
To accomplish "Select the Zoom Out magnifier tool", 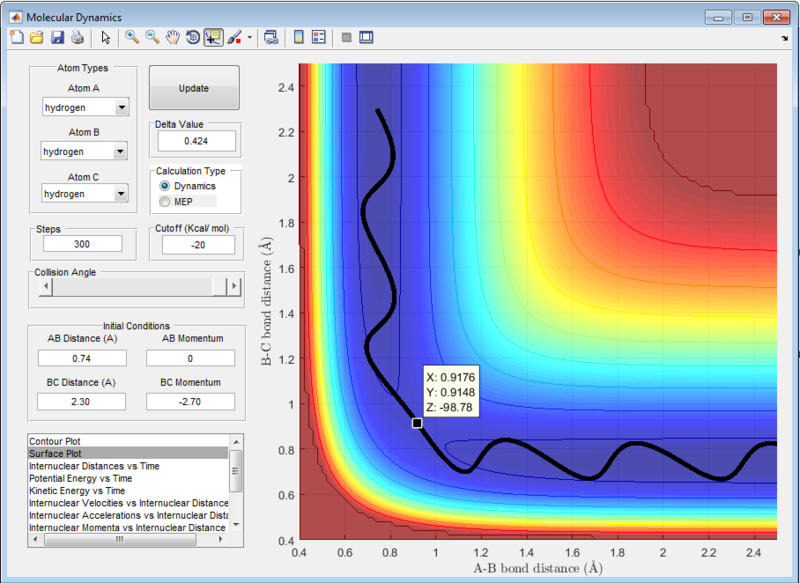I will point(152,38).
